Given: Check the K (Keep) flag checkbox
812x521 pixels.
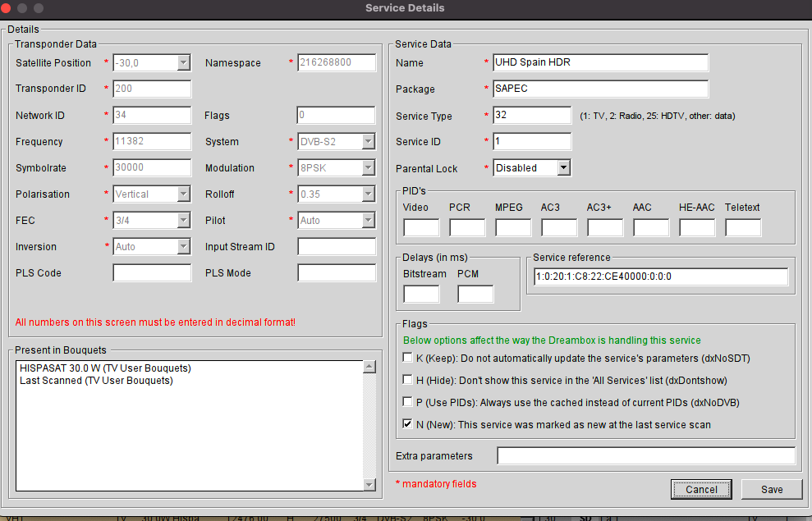Looking at the screenshot, I should click(408, 358).
